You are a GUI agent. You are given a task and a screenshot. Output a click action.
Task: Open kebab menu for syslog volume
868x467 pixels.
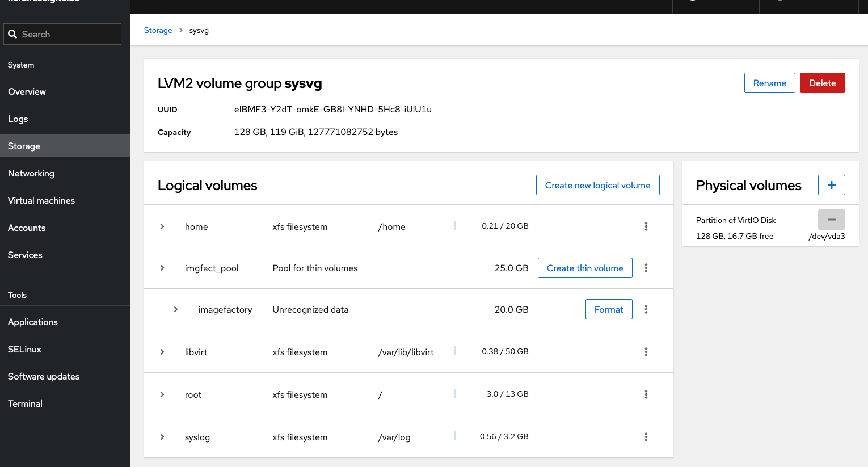point(646,437)
